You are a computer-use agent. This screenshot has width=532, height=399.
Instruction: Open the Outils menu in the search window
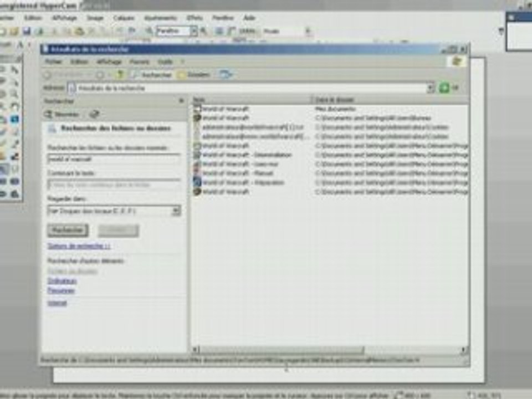coord(165,62)
